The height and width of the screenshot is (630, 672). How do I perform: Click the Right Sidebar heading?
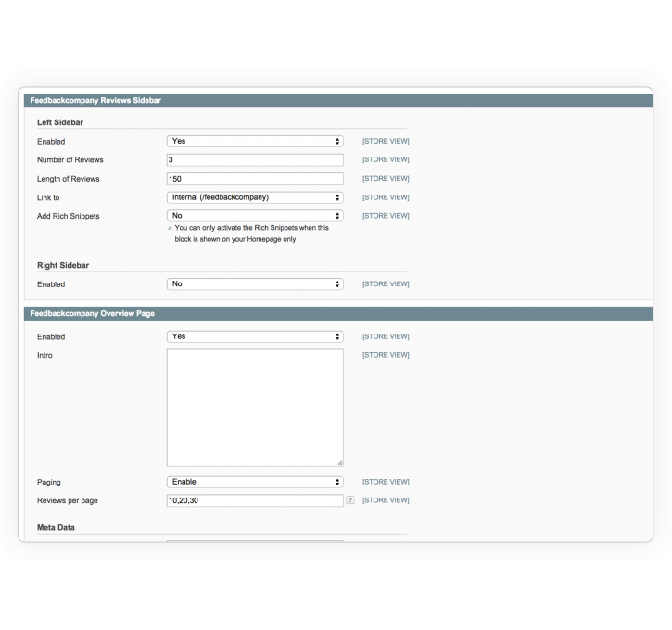click(63, 265)
